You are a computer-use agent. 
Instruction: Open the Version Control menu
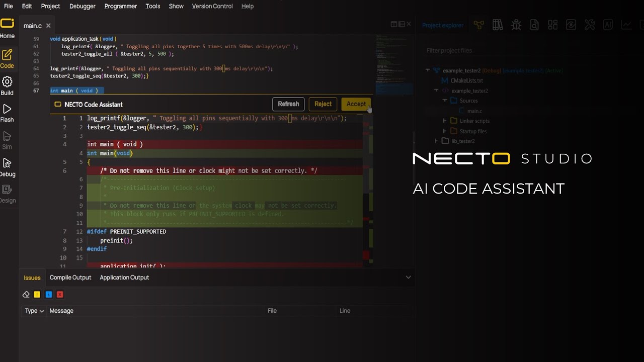(x=212, y=6)
